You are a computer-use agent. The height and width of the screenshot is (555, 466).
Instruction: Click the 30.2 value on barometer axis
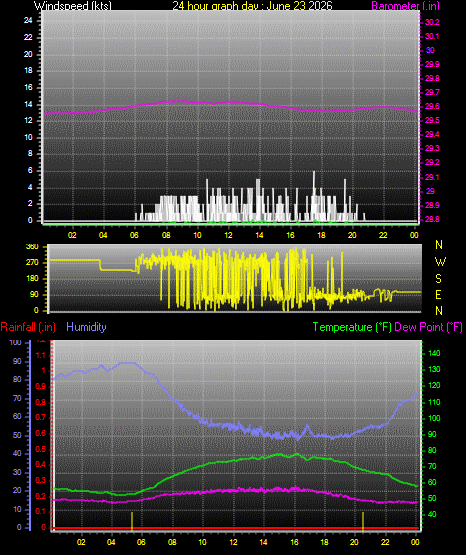(432, 22)
